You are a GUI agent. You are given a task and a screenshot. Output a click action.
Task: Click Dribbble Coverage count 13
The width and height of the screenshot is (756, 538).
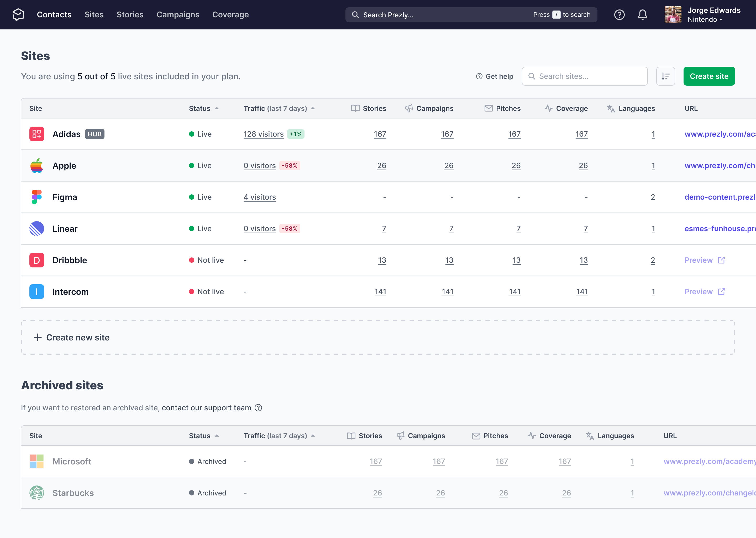tap(584, 260)
